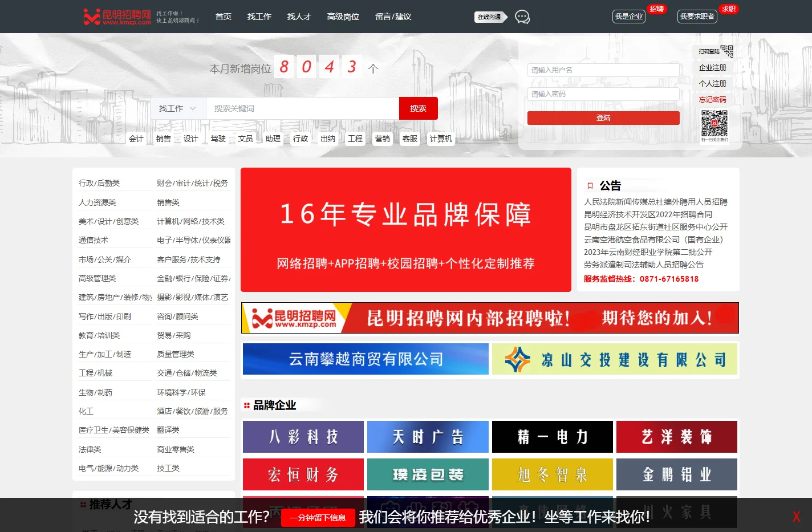Screen dimensions: 812x532
Task: Open 通信技术 job category
Action: (x=94, y=240)
